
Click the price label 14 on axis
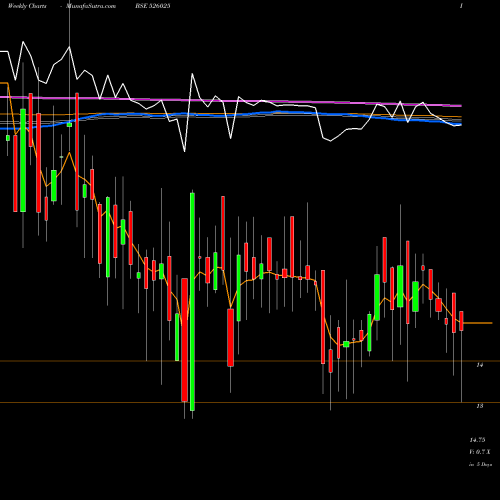click(x=480, y=365)
